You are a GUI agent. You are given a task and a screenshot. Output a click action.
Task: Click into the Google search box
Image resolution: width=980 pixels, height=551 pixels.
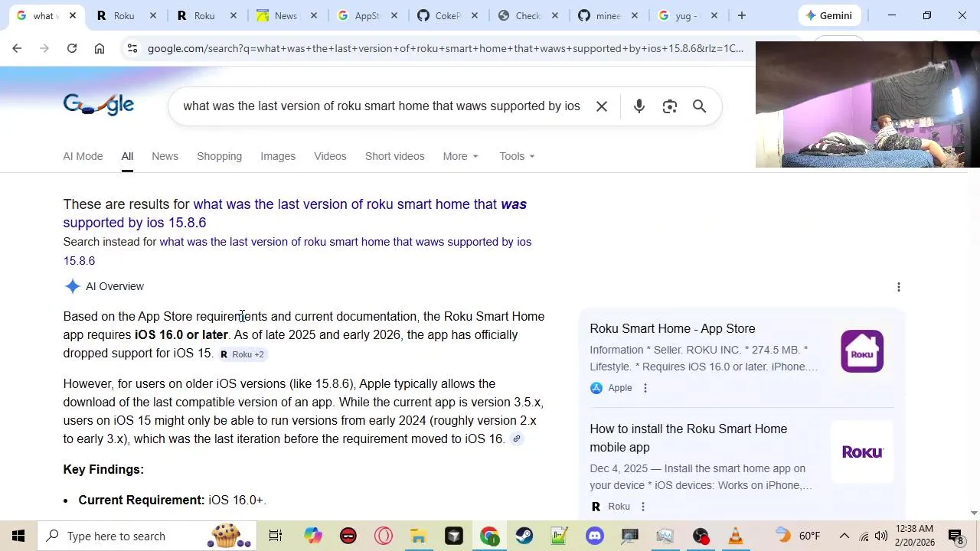[x=381, y=106]
